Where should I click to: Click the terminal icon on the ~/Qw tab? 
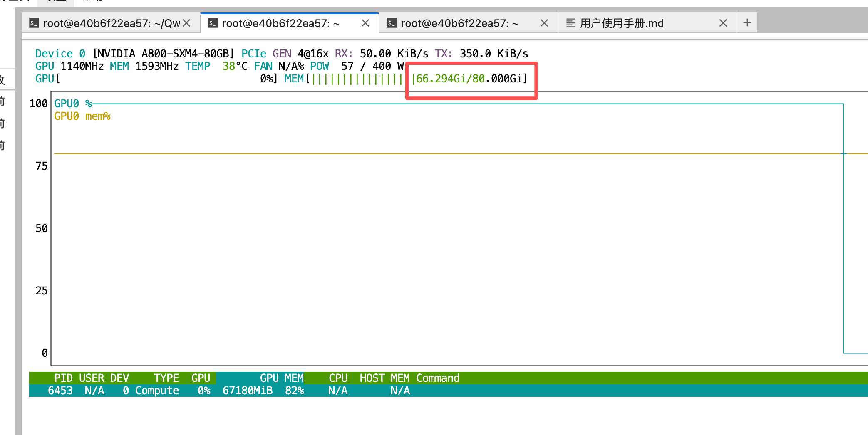pos(34,23)
